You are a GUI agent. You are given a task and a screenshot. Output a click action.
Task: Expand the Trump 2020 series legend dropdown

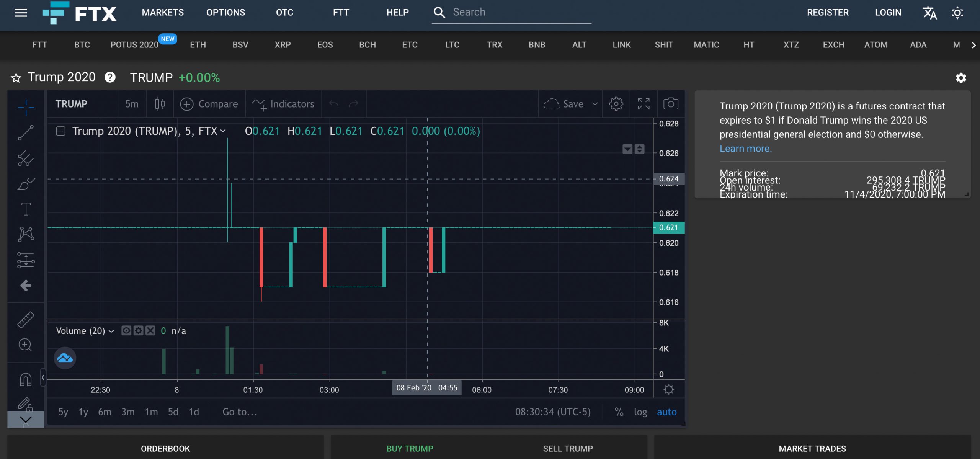[223, 131]
